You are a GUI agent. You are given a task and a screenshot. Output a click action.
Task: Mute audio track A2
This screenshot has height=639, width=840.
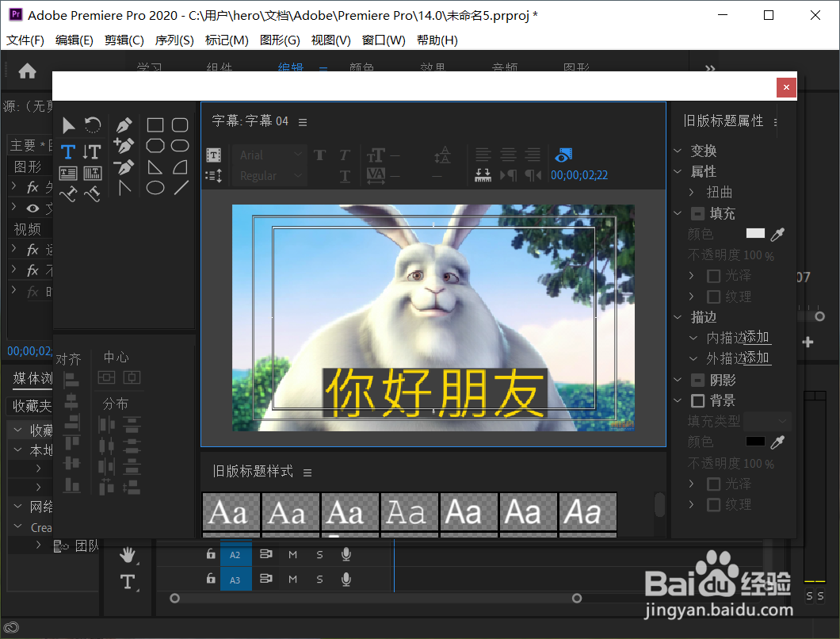(x=292, y=554)
